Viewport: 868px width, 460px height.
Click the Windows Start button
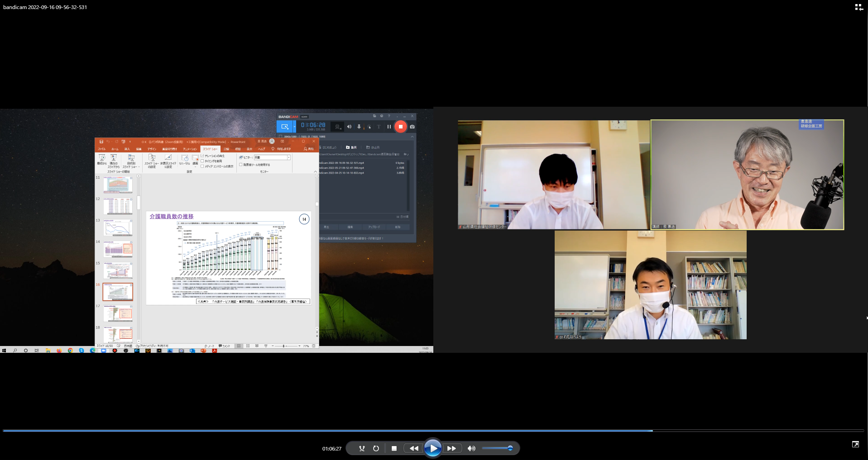click(x=4, y=351)
